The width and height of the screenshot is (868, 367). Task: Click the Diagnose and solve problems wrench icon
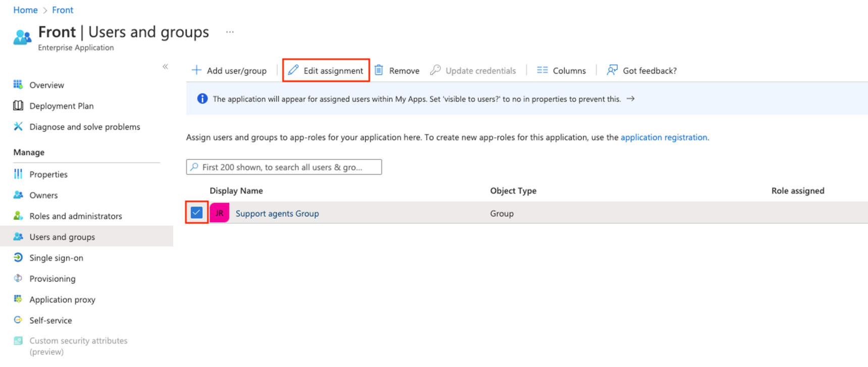[18, 127]
